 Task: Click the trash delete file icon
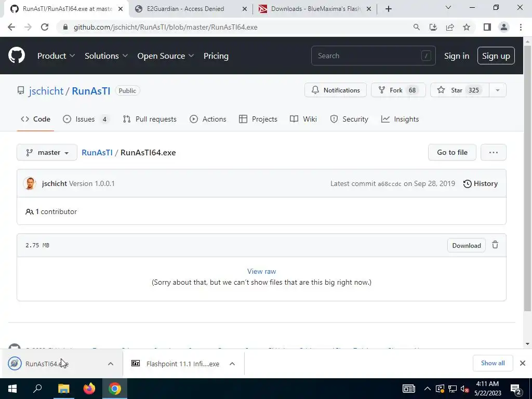[x=495, y=245]
